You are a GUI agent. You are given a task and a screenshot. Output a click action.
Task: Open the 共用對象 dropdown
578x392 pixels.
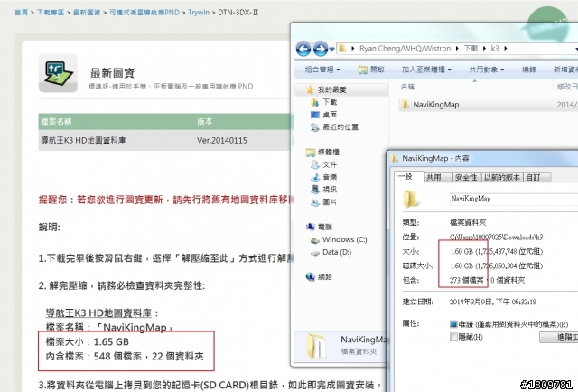pyautogui.click(x=487, y=70)
